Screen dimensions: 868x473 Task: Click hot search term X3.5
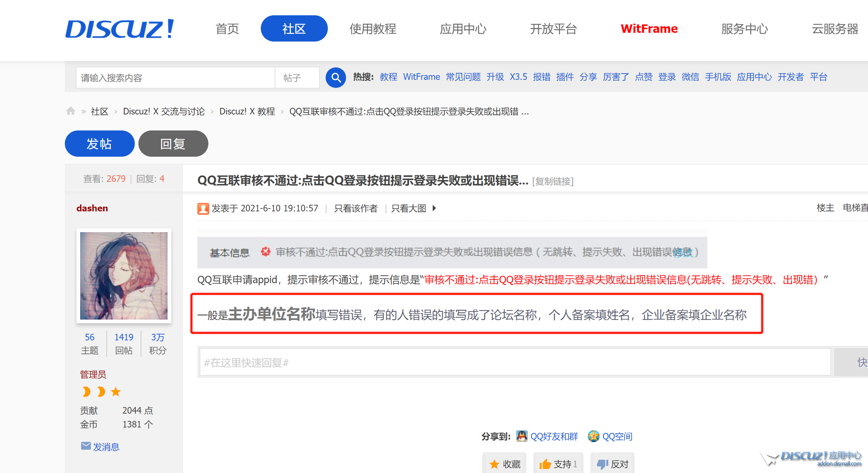click(x=518, y=77)
